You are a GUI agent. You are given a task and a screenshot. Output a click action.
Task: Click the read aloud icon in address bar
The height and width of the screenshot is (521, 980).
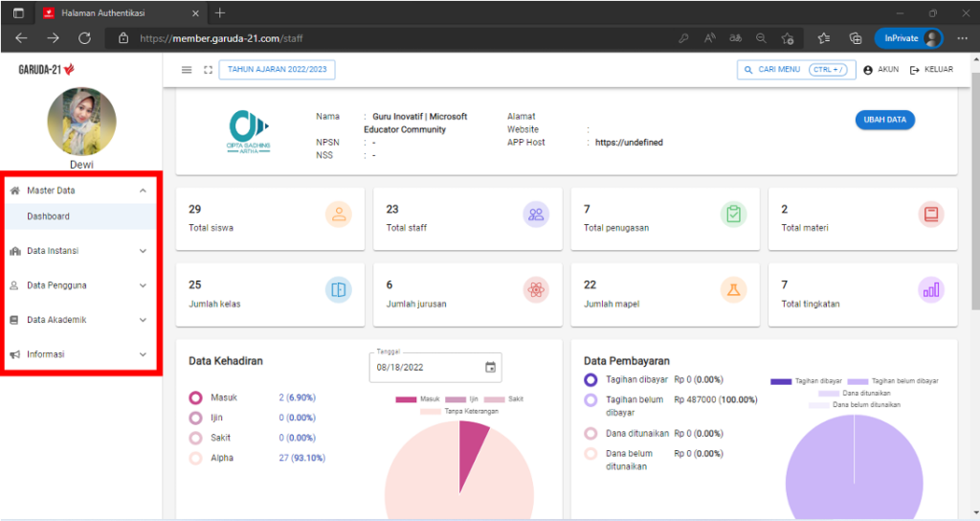(x=709, y=38)
